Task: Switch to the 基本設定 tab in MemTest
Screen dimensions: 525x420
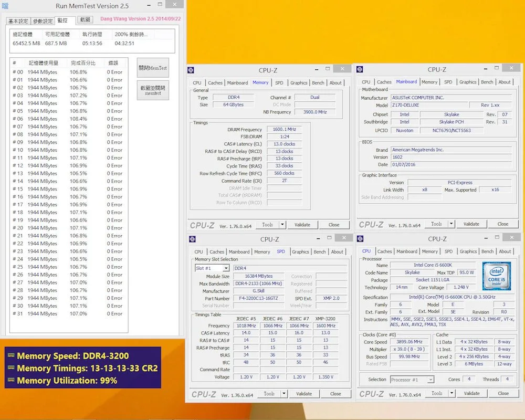Action: [18, 21]
